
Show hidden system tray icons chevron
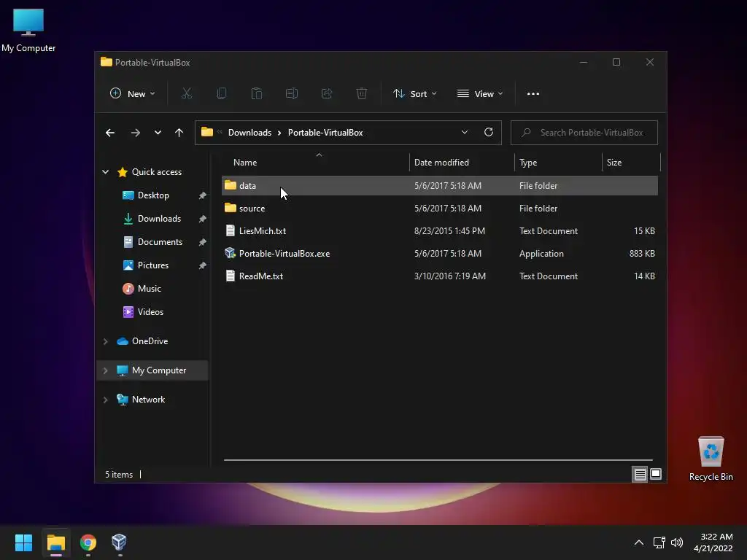pos(639,542)
